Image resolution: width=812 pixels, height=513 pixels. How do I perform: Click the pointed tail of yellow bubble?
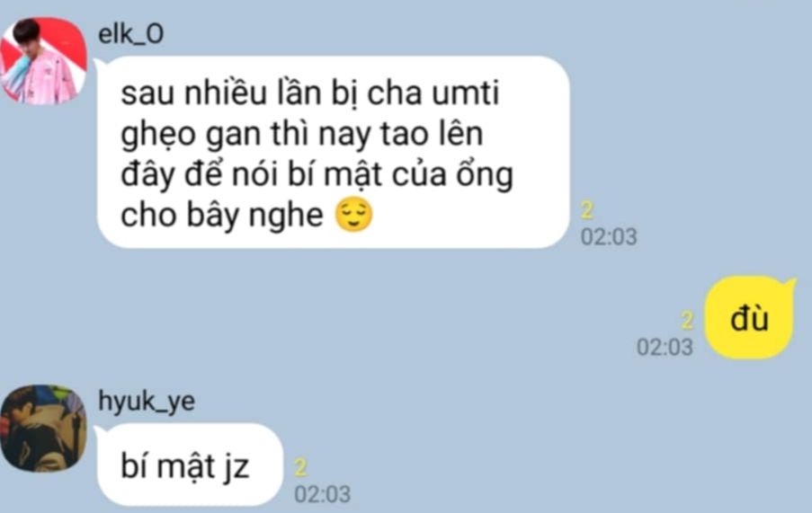[790, 285]
